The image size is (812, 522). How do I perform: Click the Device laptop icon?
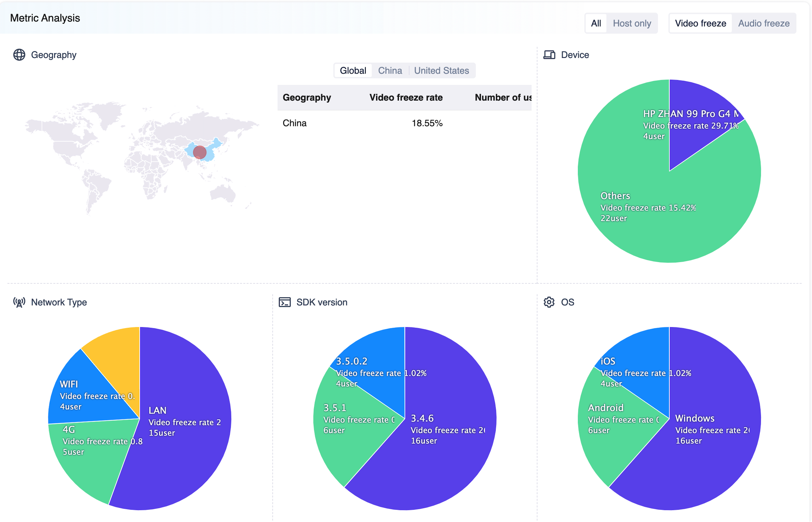(549, 55)
